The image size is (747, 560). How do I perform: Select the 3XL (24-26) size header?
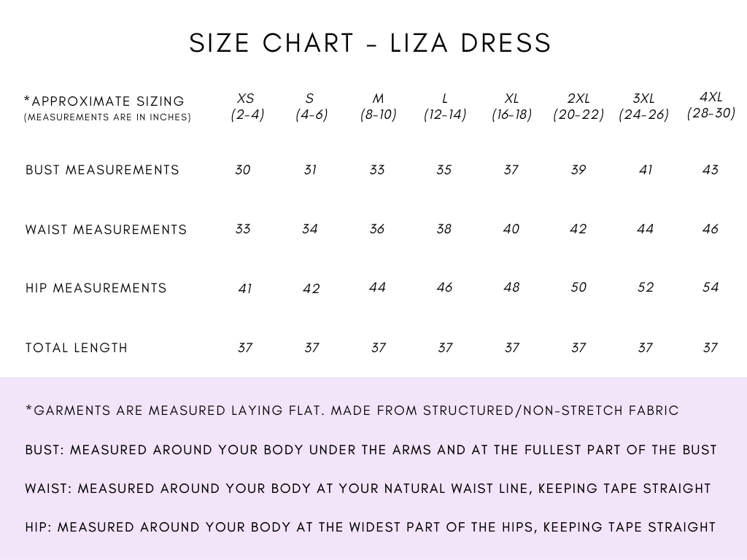coord(643,106)
